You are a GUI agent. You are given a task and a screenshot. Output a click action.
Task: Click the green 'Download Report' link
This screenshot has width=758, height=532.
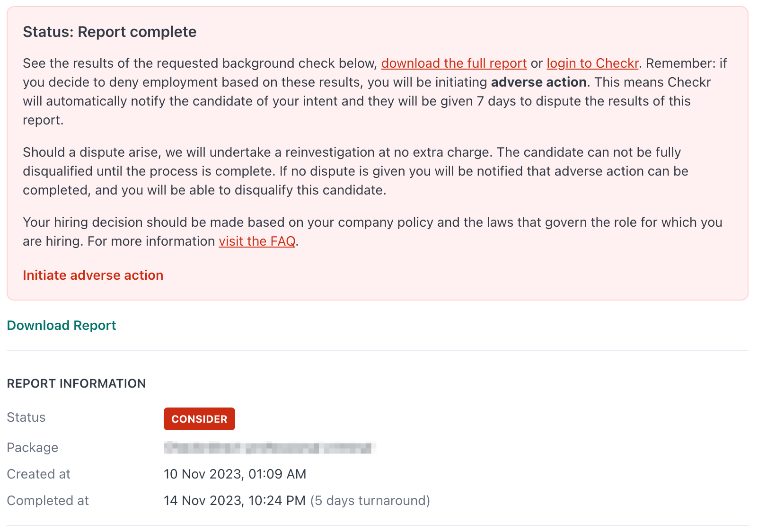(62, 326)
